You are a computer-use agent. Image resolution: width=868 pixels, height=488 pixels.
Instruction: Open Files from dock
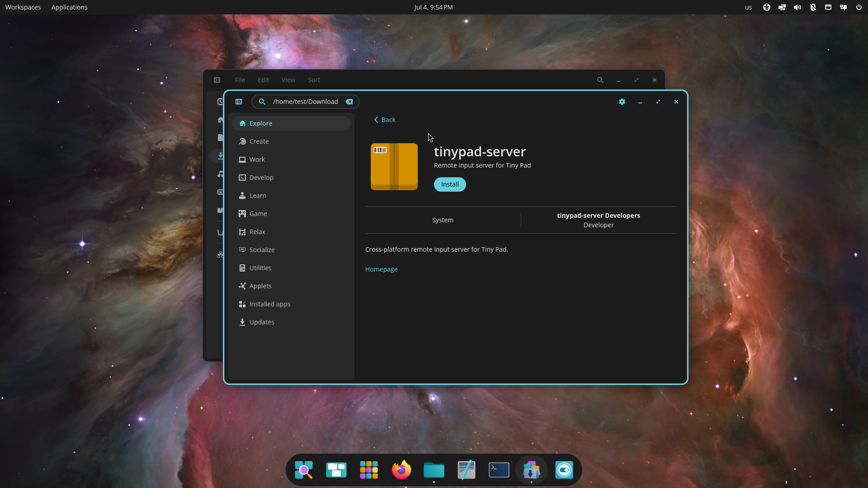pyautogui.click(x=434, y=470)
